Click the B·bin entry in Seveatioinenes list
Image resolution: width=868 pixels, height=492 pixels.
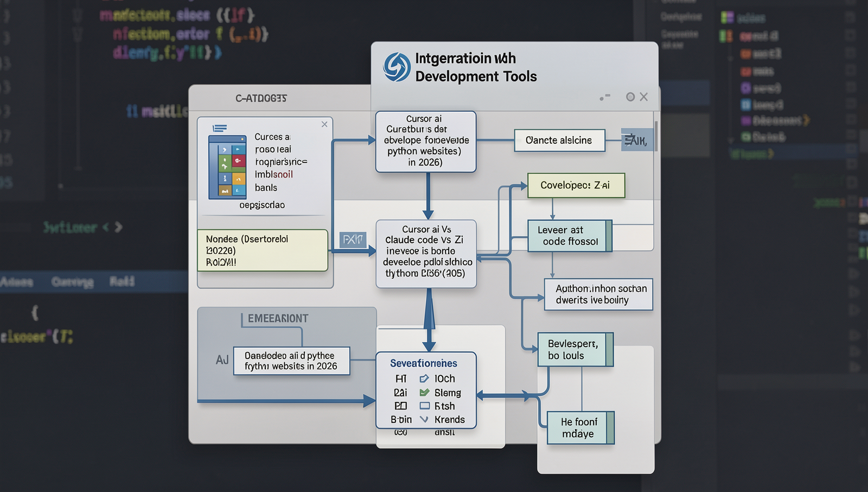click(x=401, y=420)
